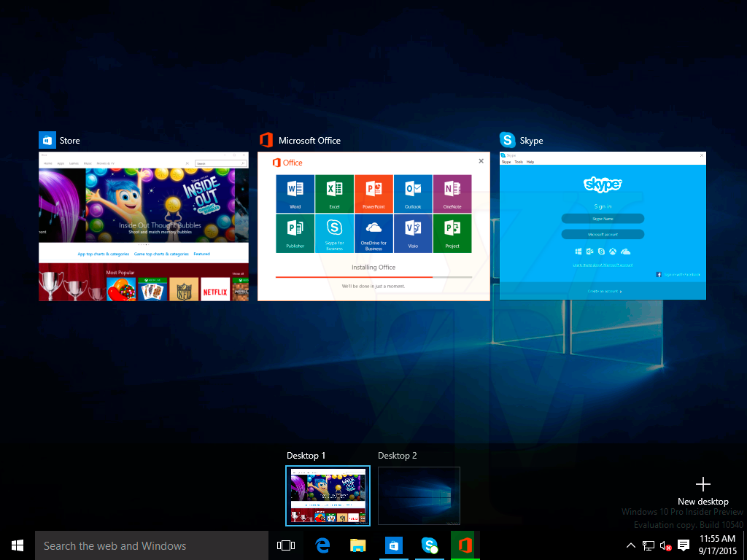Open the Help menu in the Skype window
The width and height of the screenshot is (747, 560).
[530, 162]
